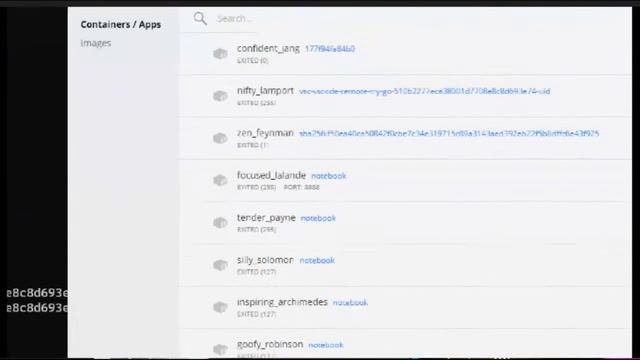Open the notebook image link for tender_payne
This screenshot has height=360, width=640.
(318, 218)
